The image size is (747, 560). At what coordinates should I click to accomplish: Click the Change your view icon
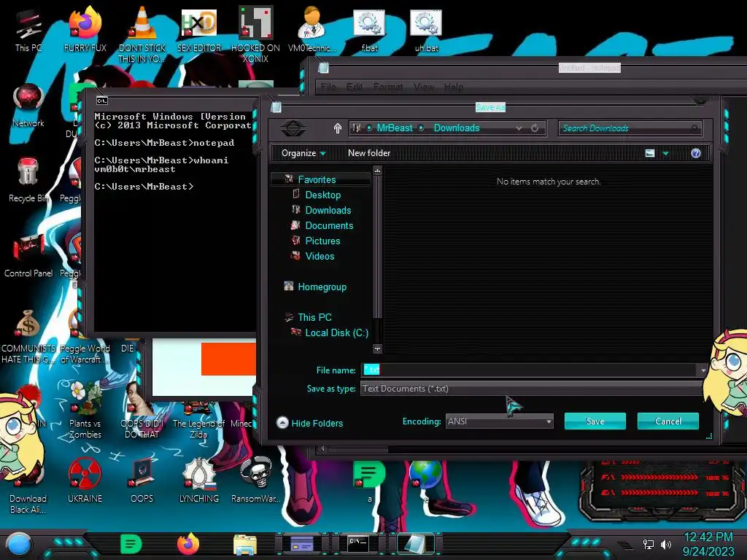tap(650, 153)
